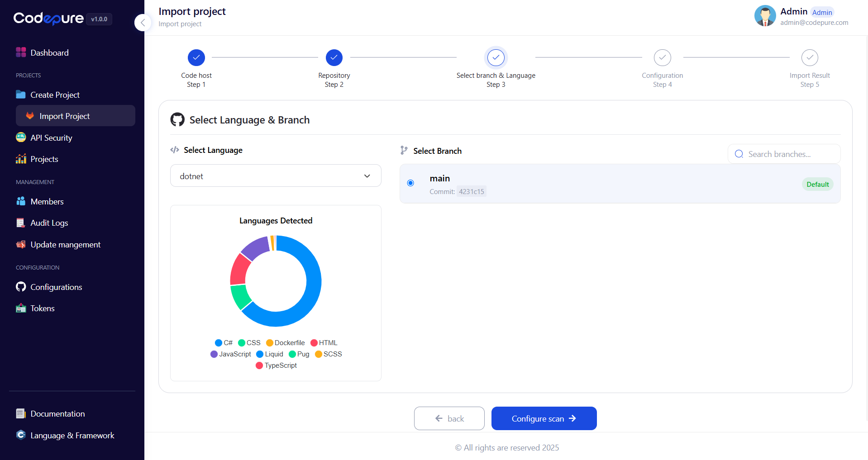Click the magnifier icon in branch search
Screen dimensions: 868x460
pos(739,154)
